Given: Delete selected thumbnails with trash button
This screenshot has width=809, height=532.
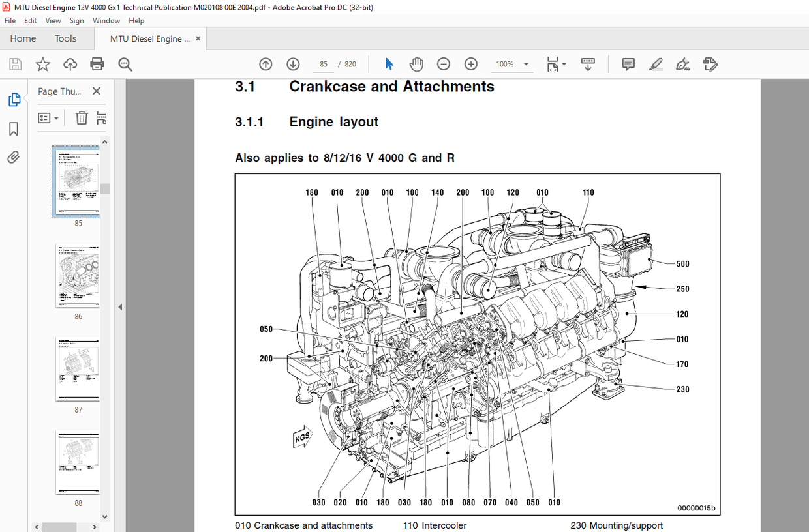Looking at the screenshot, I should pyautogui.click(x=81, y=118).
